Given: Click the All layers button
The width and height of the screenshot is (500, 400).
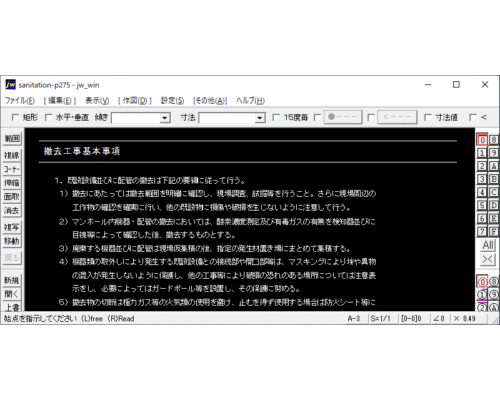Looking at the screenshot, I should coord(488,245).
